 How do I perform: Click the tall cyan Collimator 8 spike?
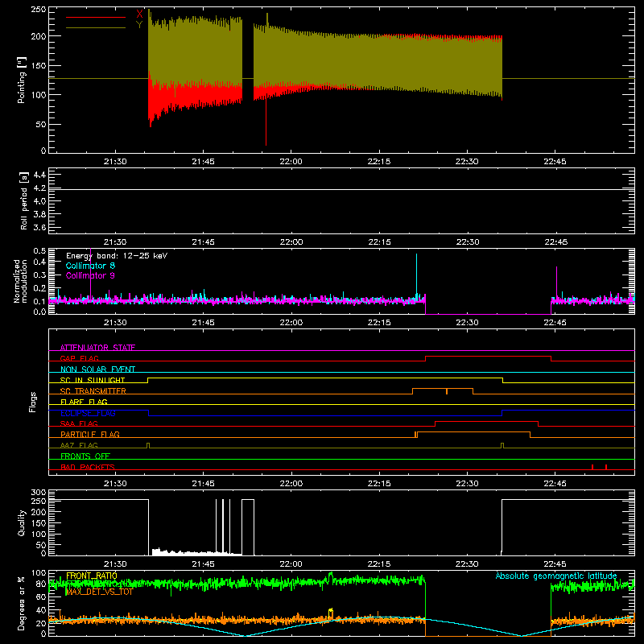coord(416,275)
